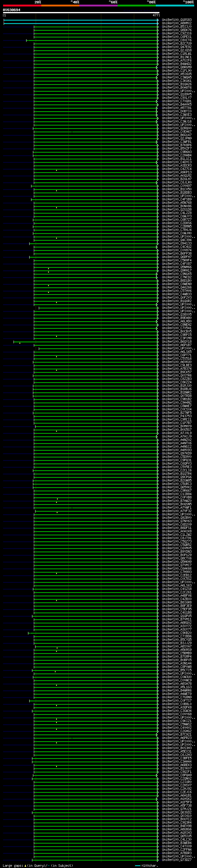The image size is (197, 868).
Task: Select label UniRef100_C0V497
Action: (x=177, y=186)
